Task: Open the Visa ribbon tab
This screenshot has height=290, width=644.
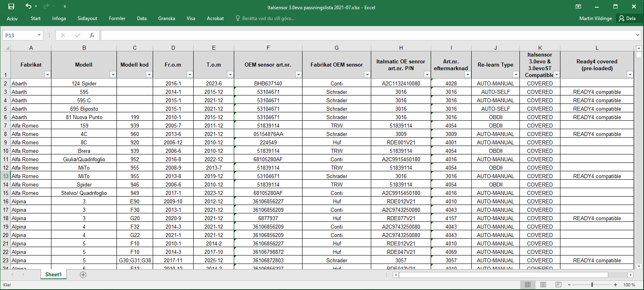Action: pyautogui.click(x=191, y=18)
